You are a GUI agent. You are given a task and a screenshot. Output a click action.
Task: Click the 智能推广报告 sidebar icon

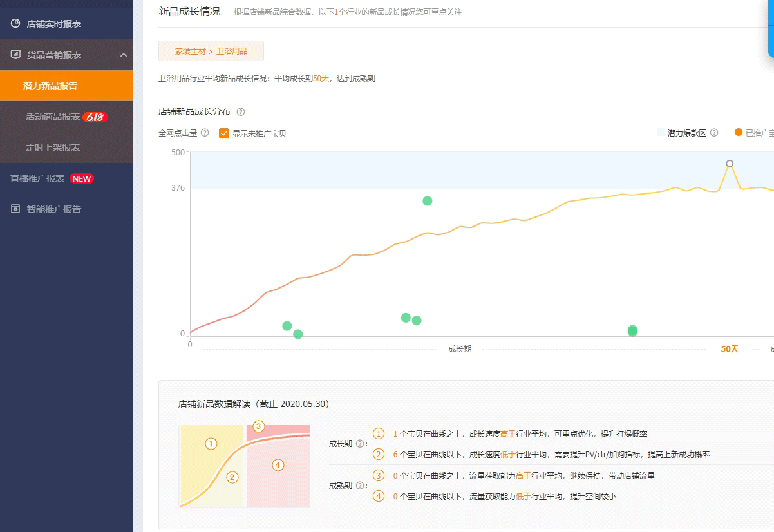click(15, 209)
